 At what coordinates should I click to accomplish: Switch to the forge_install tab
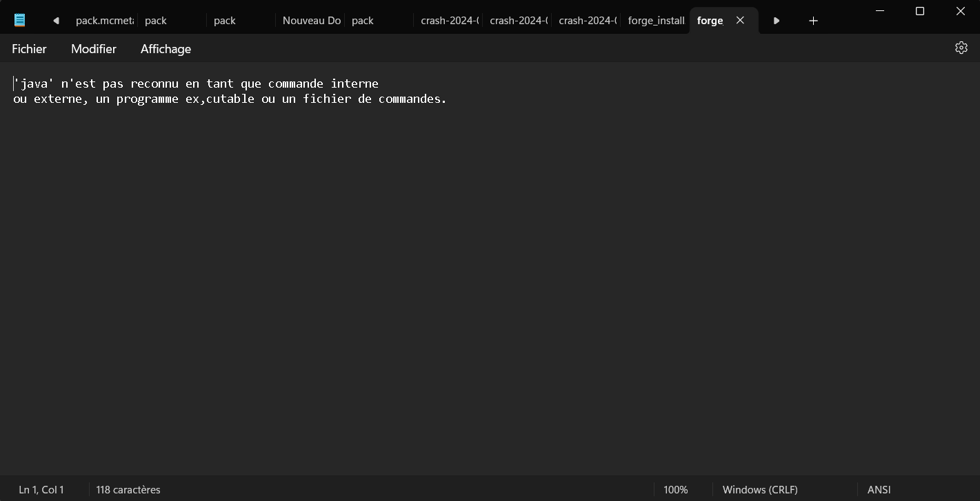tap(656, 20)
